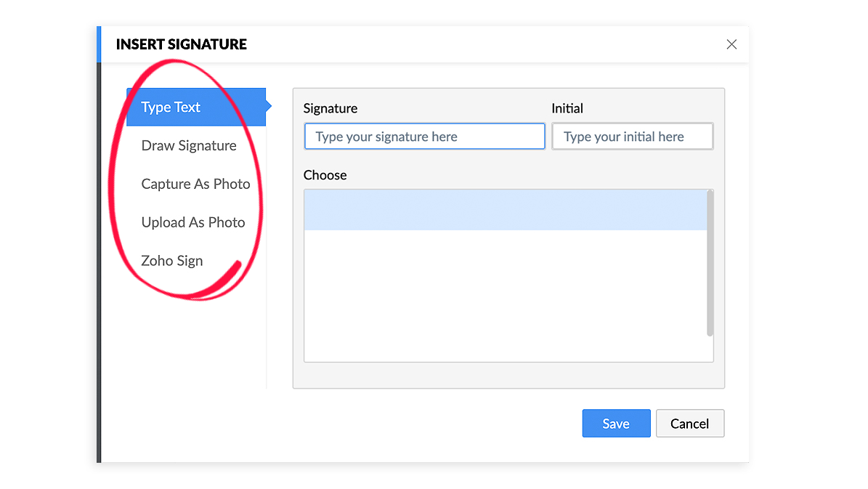The image size is (868, 489).
Task: Click the blue accent bar beside dialog title
Action: click(99, 44)
